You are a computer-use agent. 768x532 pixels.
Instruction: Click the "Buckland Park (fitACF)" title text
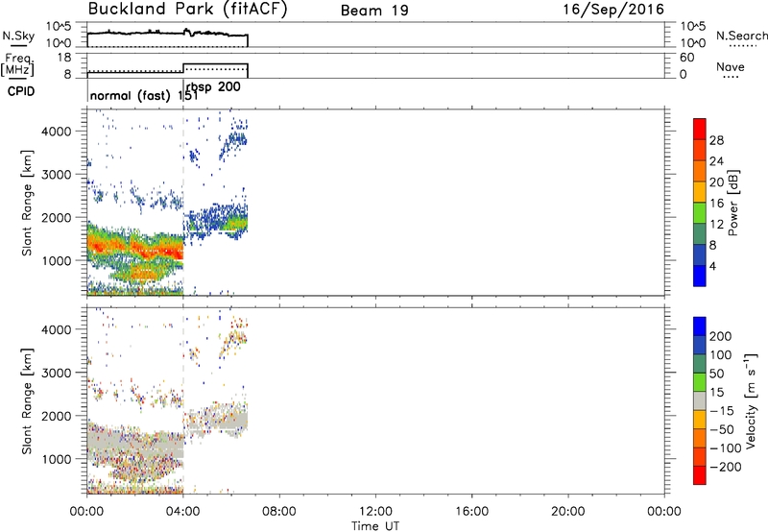187,9
